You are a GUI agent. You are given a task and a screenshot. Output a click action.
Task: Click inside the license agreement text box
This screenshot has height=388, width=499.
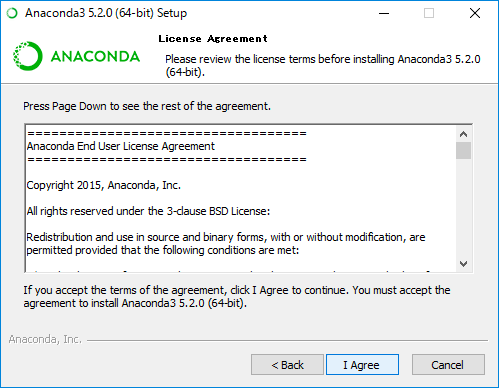click(x=241, y=198)
